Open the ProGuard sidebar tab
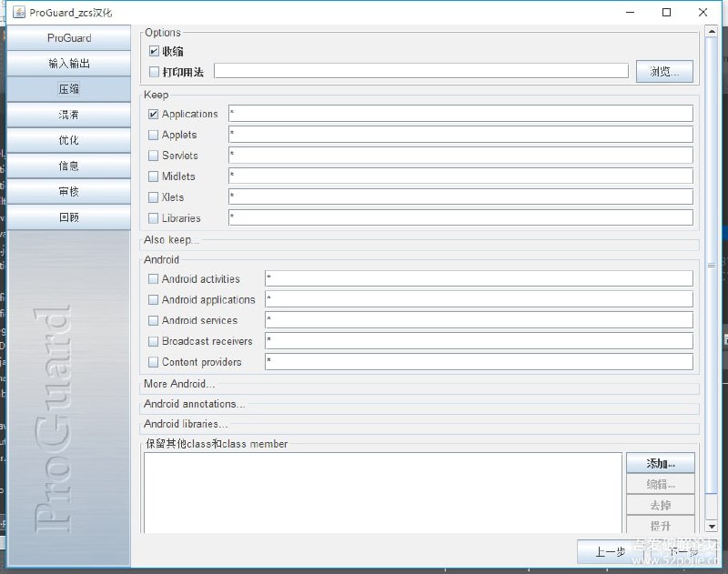 69,38
